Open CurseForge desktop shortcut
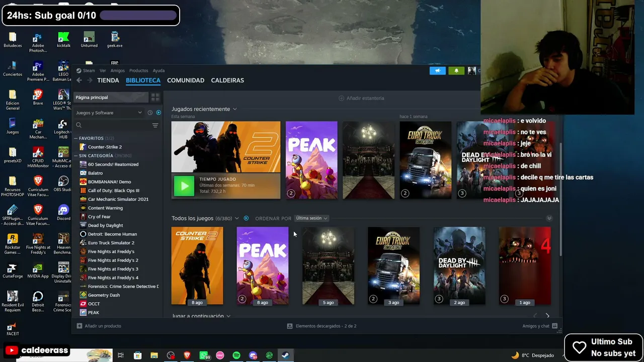644x362 pixels. tap(13, 271)
